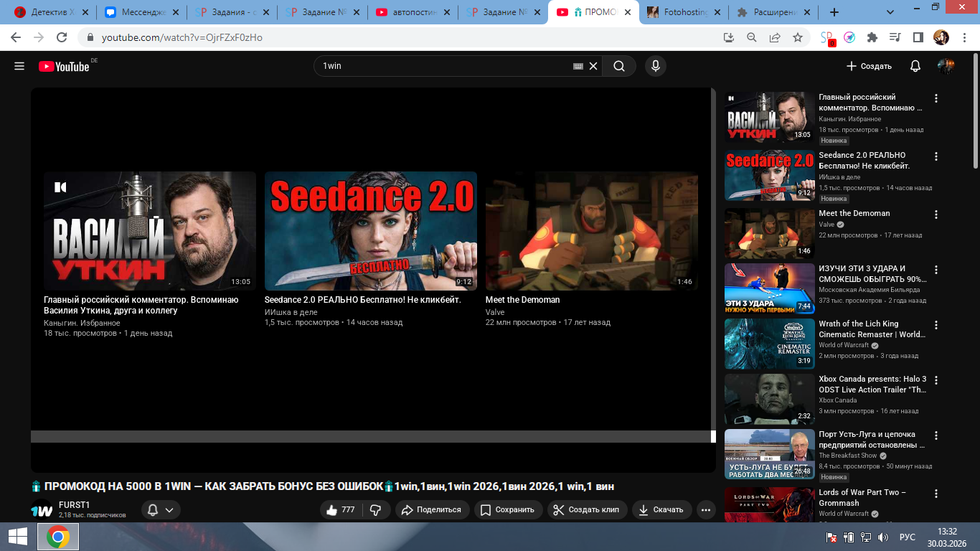Screen dimensions: 980x551
Task: Open the YouTube account avatar menu
Action: pyautogui.click(x=946, y=66)
